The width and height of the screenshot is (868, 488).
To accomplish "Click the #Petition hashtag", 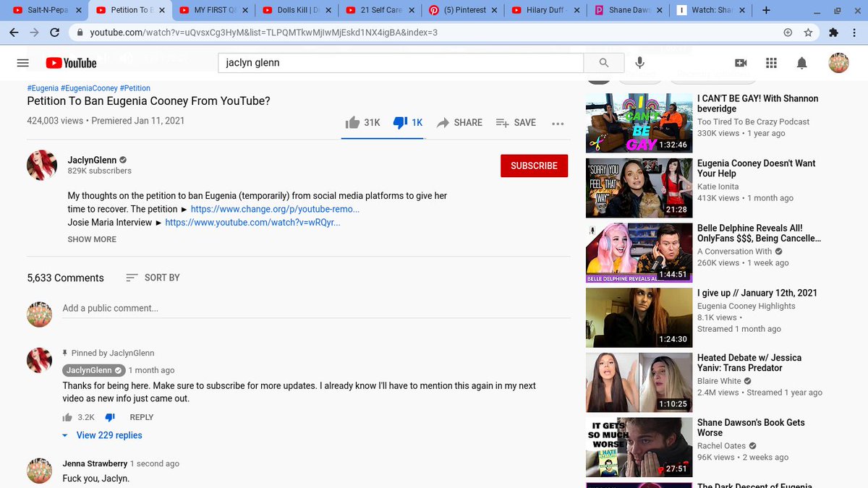I will [x=135, y=88].
